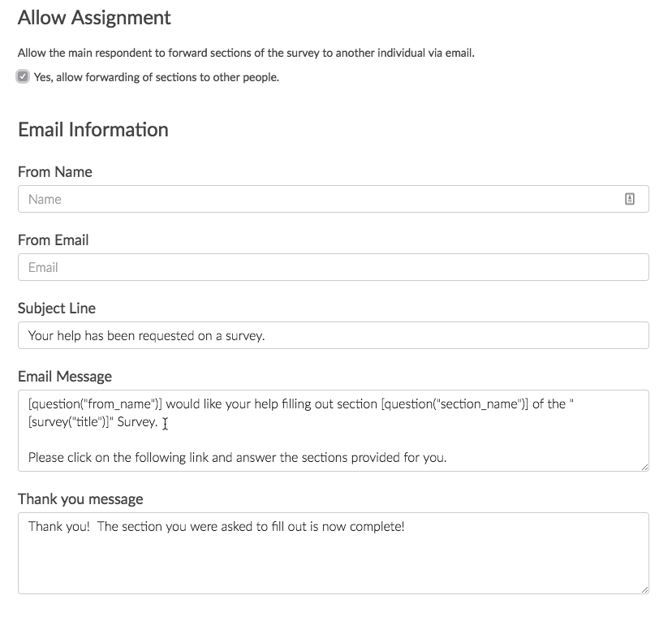The height and width of the screenshot is (617, 672).
Task: Click the Subject Line label
Action: point(57,308)
